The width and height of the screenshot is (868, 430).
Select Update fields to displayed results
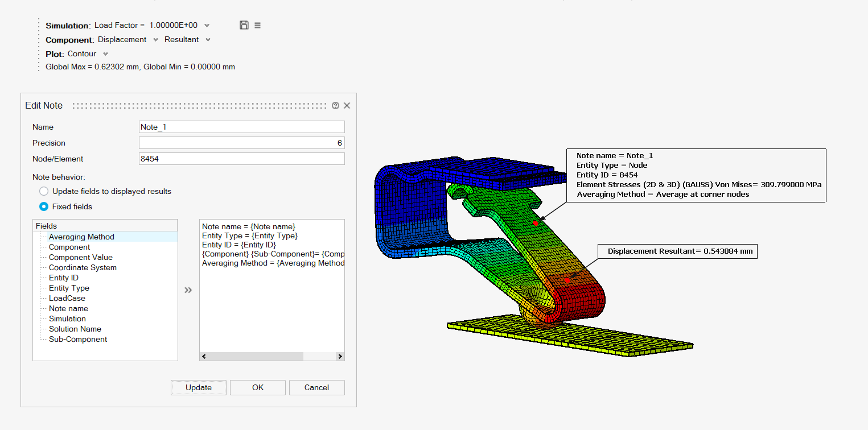pos(44,191)
